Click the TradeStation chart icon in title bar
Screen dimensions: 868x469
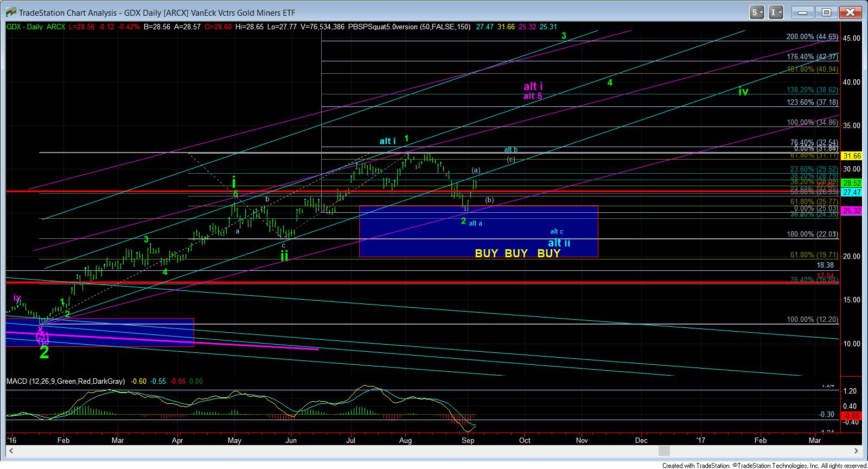10,12
